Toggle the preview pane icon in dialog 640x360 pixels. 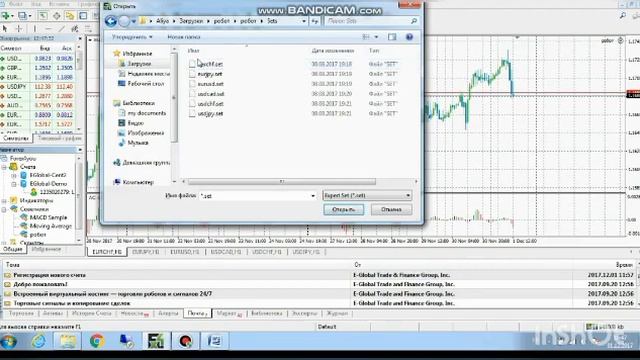pyautogui.click(x=392, y=37)
